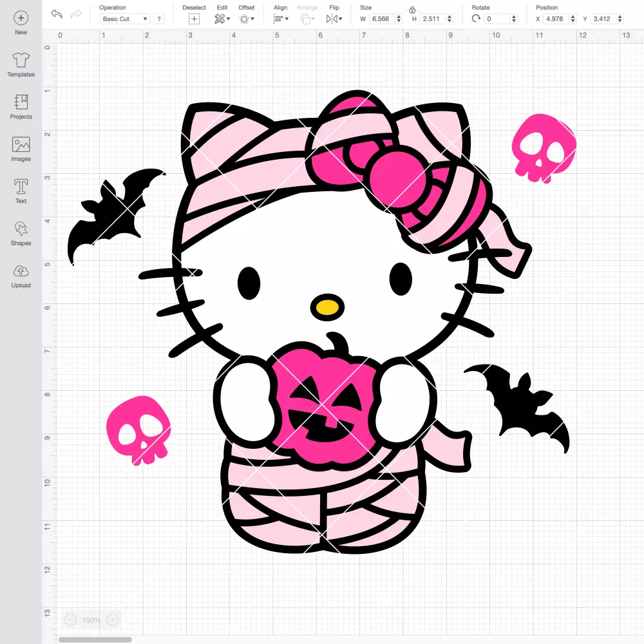Expand the Arrange dropdown arrow
This screenshot has width=644, height=644.
click(x=314, y=19)
